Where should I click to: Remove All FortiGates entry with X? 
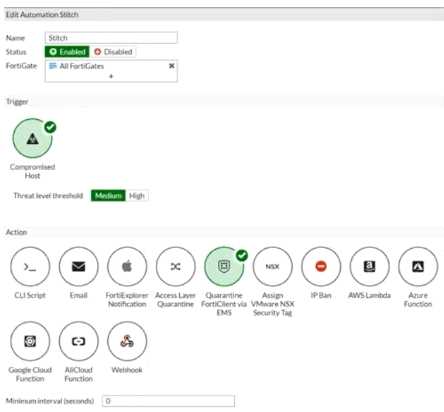point(172,66)
